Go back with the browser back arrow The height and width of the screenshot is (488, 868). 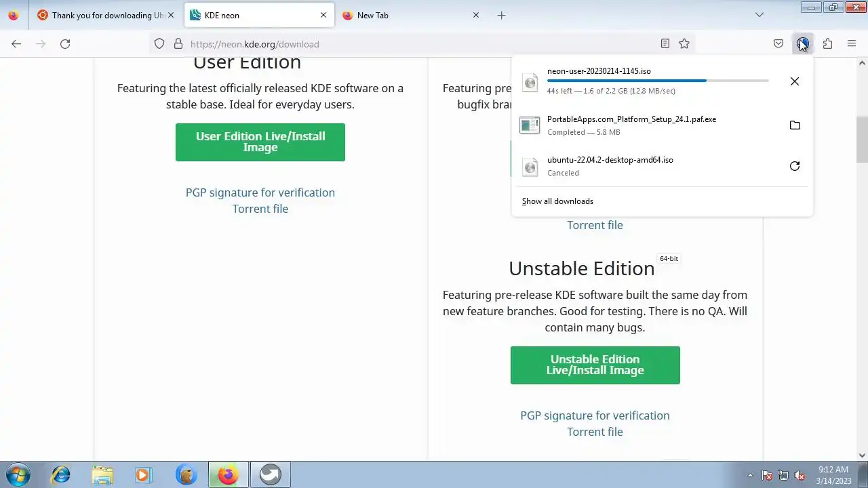[16, 44]
